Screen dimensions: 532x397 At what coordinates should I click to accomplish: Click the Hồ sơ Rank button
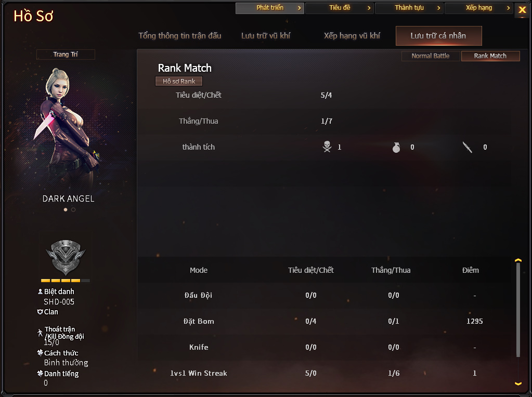(x=179, y=81)
